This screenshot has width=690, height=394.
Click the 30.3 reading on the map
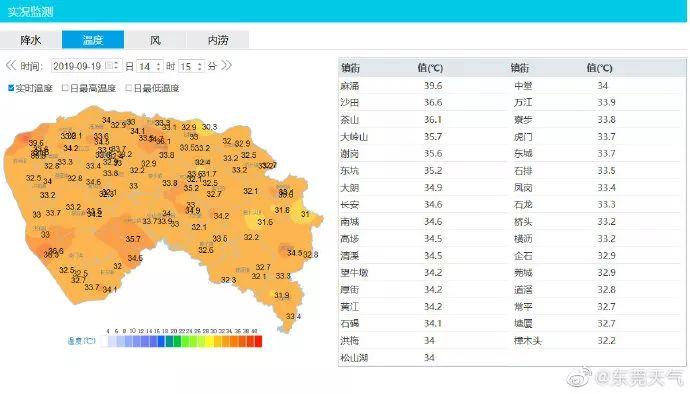pos(209,127)
